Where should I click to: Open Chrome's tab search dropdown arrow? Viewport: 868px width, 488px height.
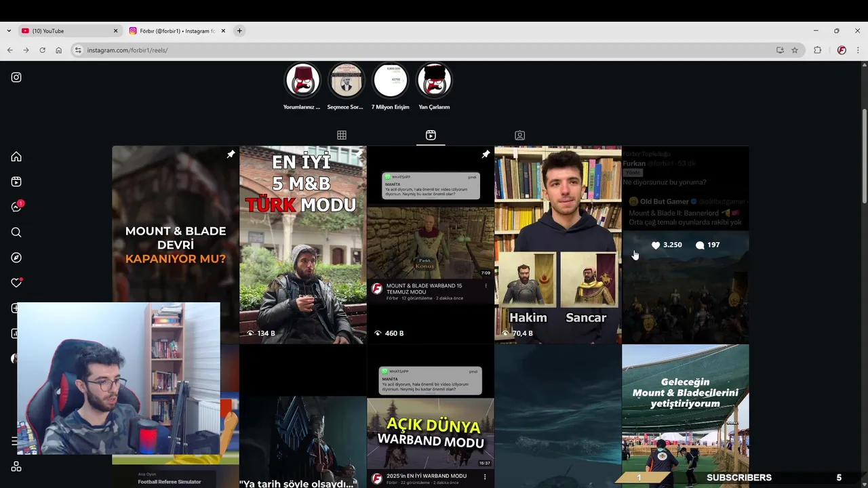pos(8,30)
